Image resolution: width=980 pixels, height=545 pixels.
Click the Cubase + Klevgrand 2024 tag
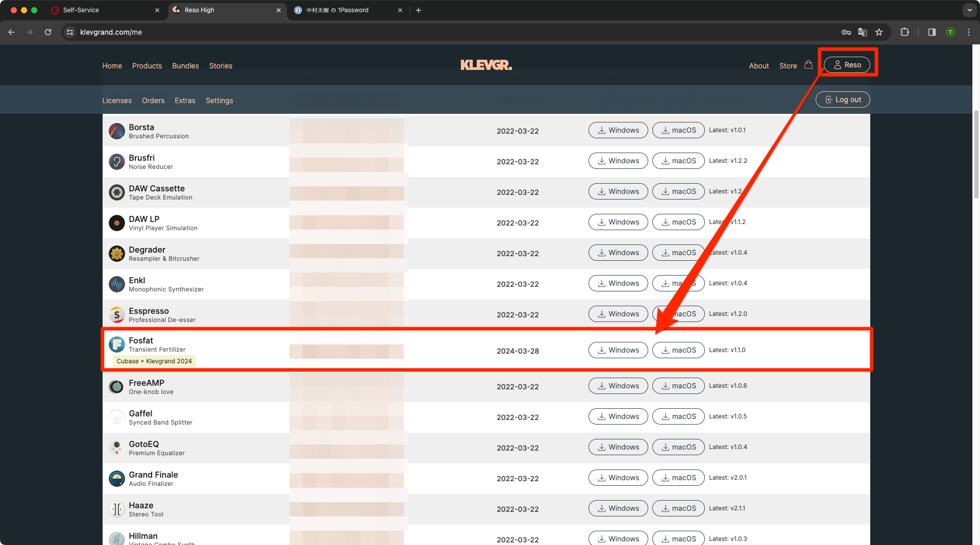pyautogui.click(x=154, y=361)
